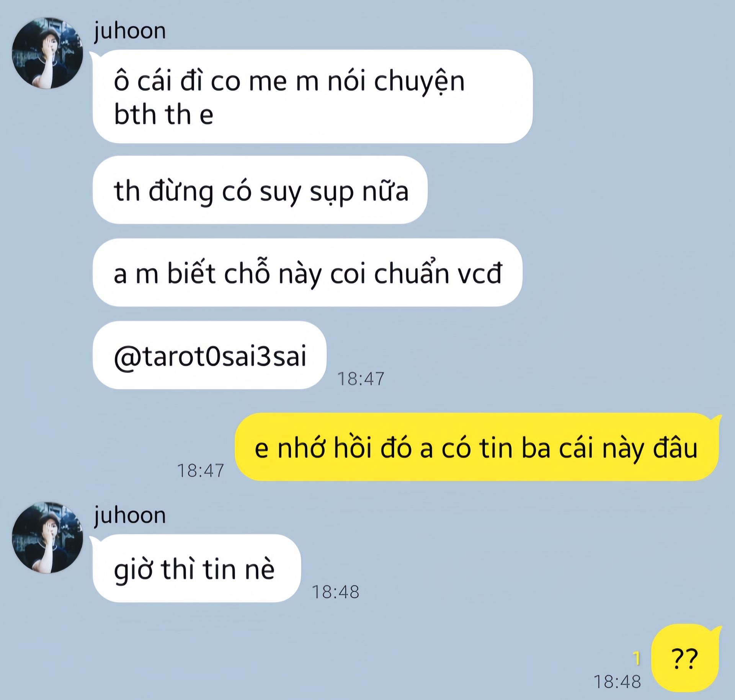Tap the first juhoon sender name
The width and height of the screenshot is (735, 700).
pyautogui.click(x=130, y=31)
